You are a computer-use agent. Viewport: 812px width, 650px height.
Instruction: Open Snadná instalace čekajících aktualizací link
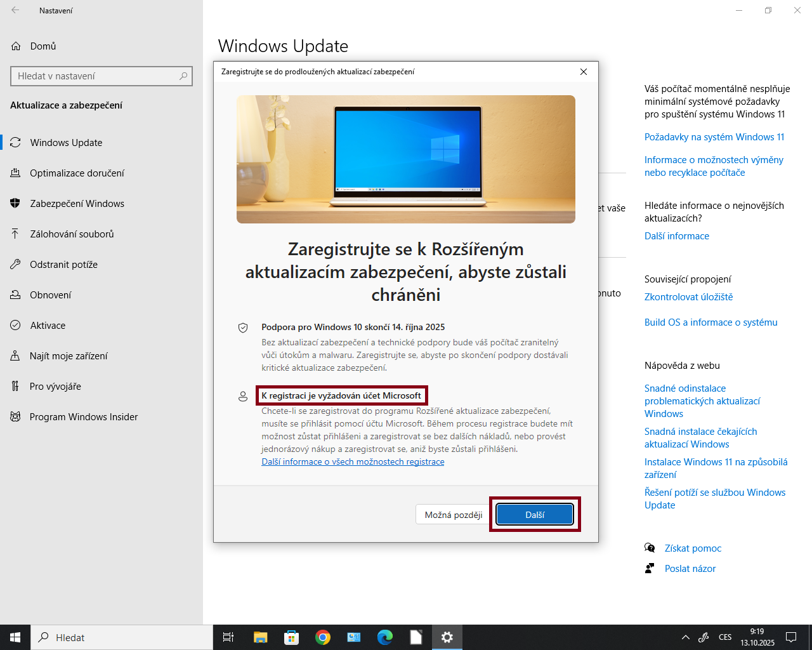pyautogui.click(x=700, y=438)
